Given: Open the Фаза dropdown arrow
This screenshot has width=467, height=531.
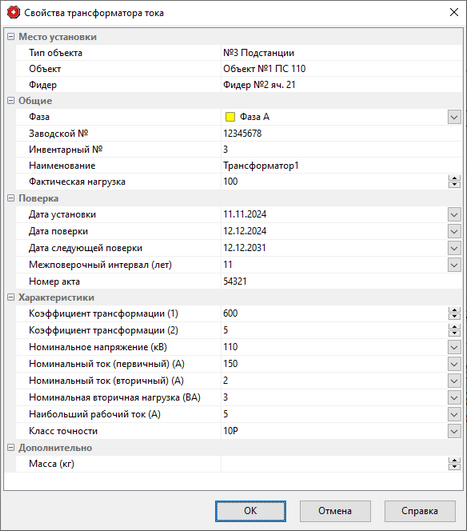Looking at the screenshot, I should 454,117.
